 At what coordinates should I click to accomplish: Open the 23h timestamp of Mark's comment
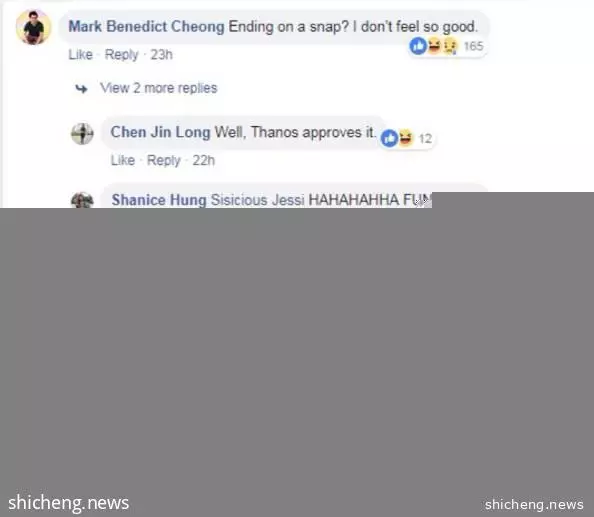(x=161, y=55)
